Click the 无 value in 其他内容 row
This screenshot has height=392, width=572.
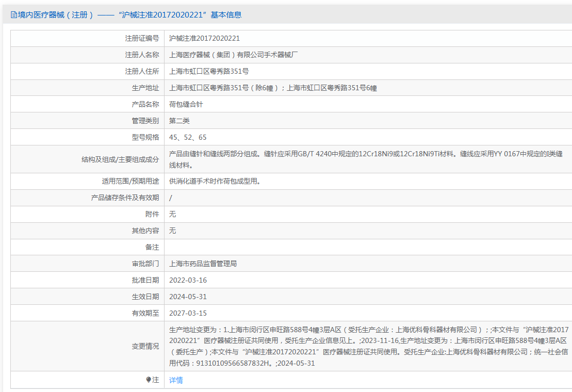pos(173,231)
